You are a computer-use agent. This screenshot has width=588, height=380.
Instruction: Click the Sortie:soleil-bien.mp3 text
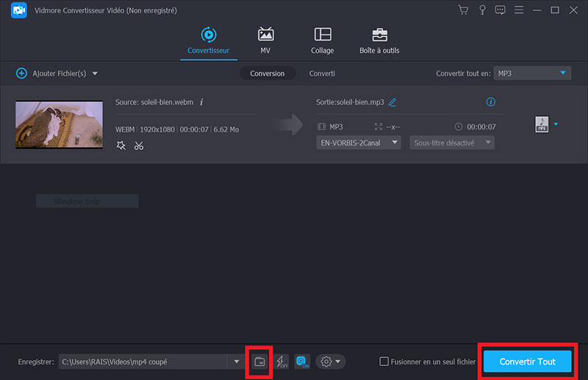click(350, 102)
